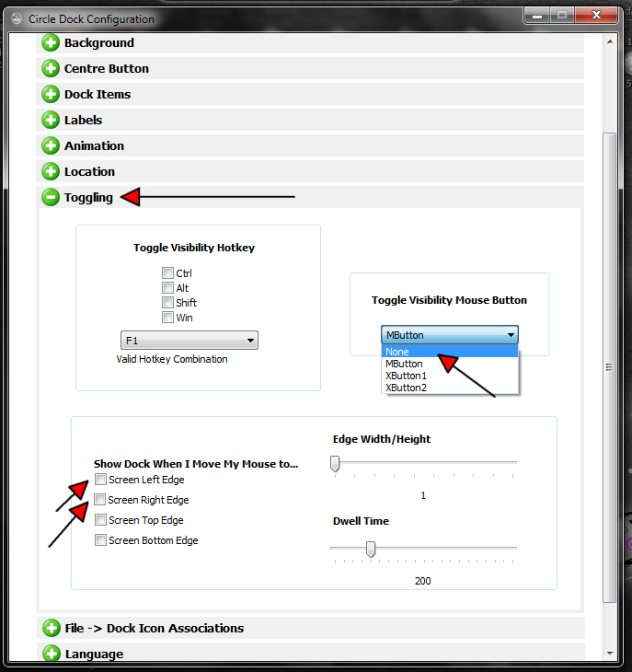Screen dimensions: 632x672
Task: Choose XButton2 in the mouse button list
Action: 450,388
